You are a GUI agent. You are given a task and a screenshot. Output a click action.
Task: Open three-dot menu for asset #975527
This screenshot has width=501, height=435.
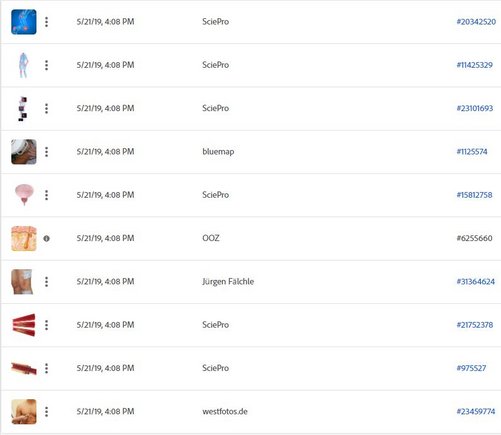pyautogui.click(x=46, y=369)
